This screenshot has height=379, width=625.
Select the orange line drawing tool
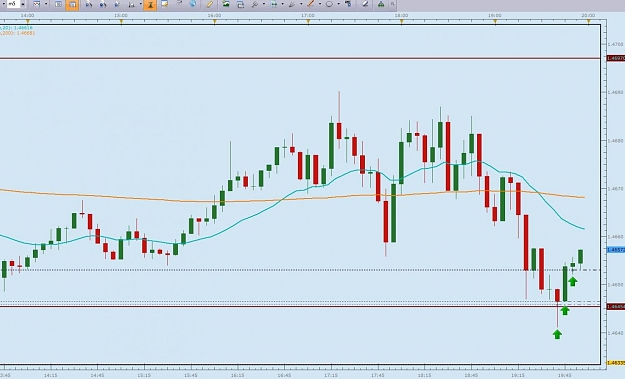311,4
